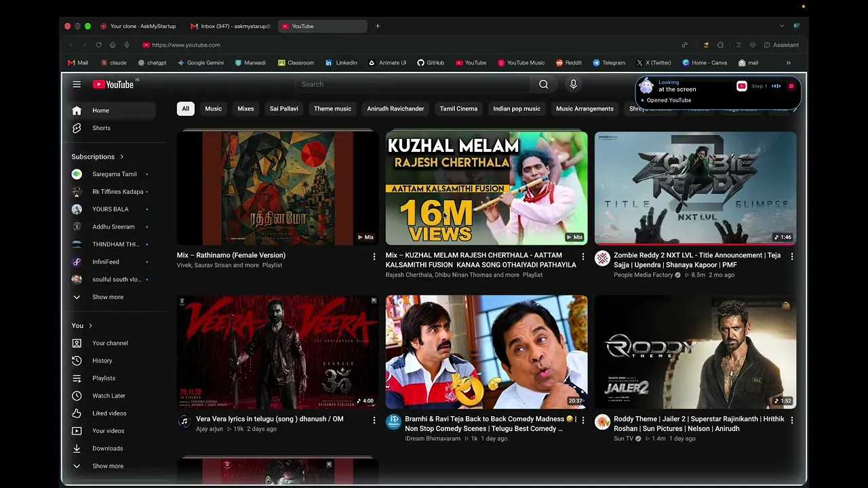Open the Assistant button in the browser toolbar
Image resolution: width=868 pixels, height=488 pixels.
(x=781, y=45)
